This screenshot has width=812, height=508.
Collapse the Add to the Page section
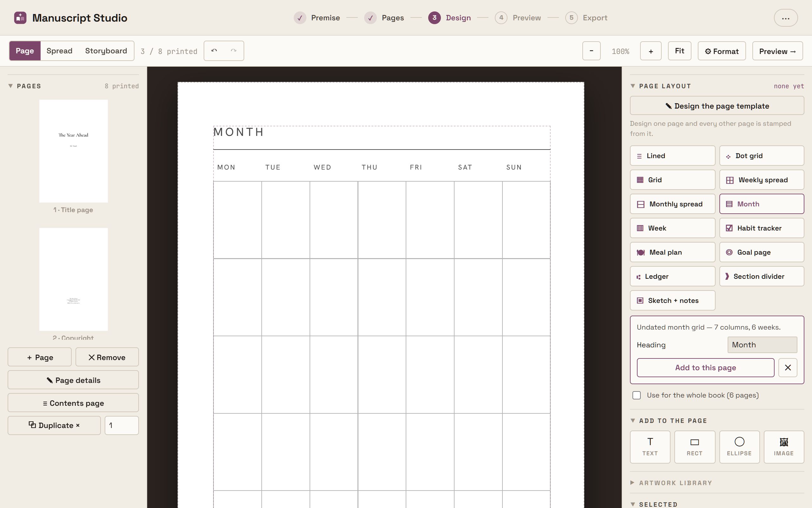point(632,421)
